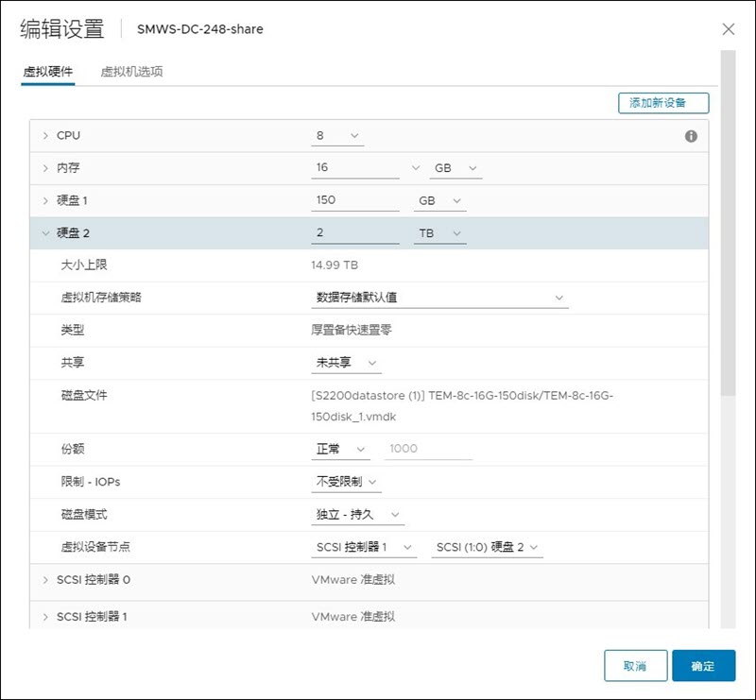Viewport: 756px width, 700px height.
Task: Click the 硬盘 2 size input field
Action: tap(354, 233)
